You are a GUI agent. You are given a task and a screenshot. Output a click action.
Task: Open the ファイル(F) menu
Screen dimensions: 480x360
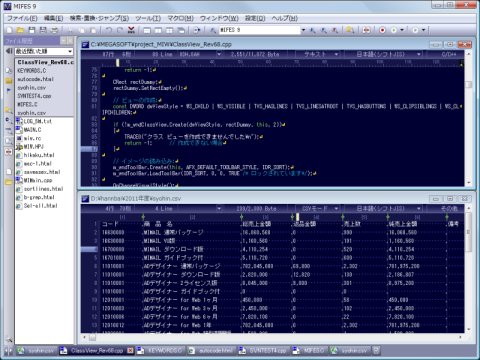(x=22, y=18)
